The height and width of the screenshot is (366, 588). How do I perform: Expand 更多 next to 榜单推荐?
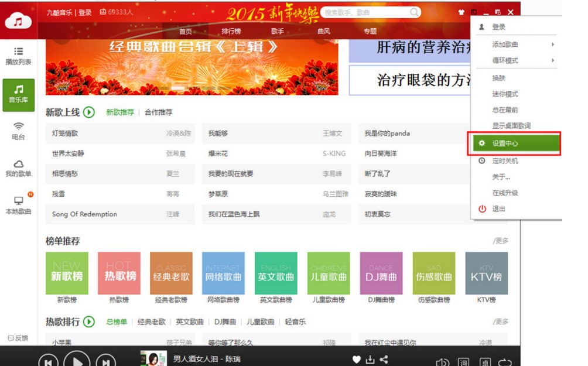501,241
